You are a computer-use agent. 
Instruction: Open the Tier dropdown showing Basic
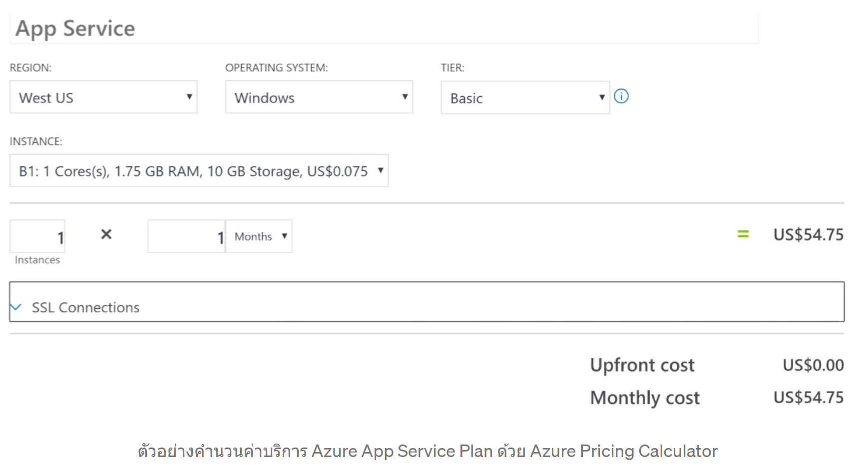(525, 98)
